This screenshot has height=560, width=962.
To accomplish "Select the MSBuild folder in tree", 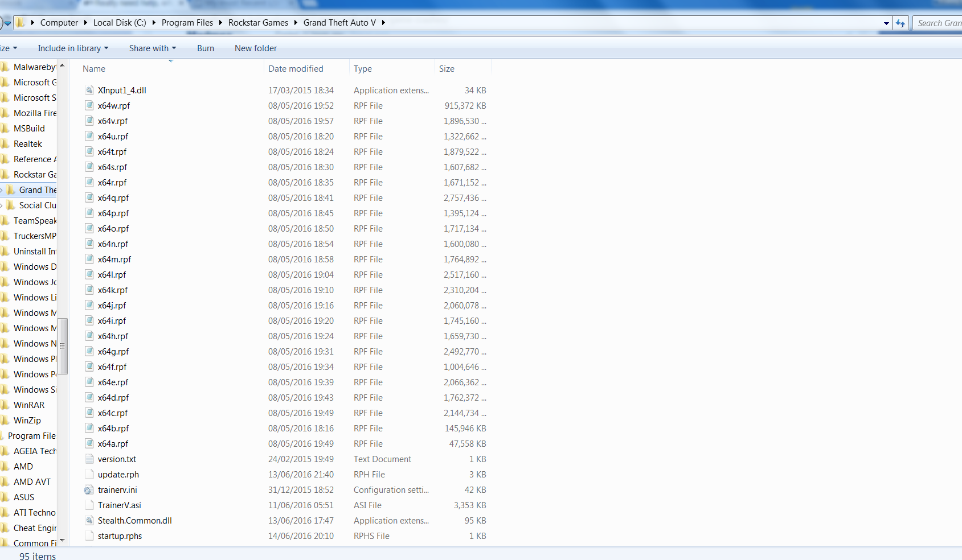I will pos(28,129).
